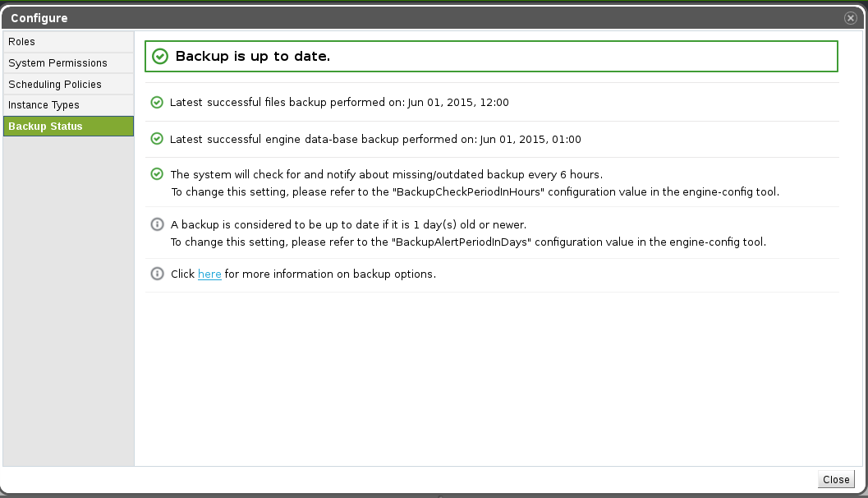Click the info icon beside the up-to-date rule
868x498 pixels.
point(157,224)
